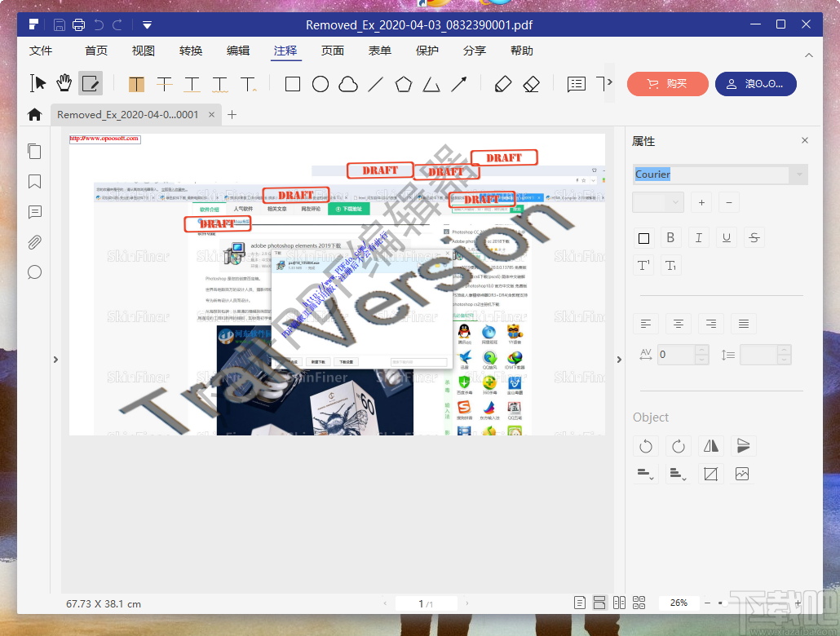840x636 pixels.
Task: Pick the eraser tool
Action: pos(531,84)
